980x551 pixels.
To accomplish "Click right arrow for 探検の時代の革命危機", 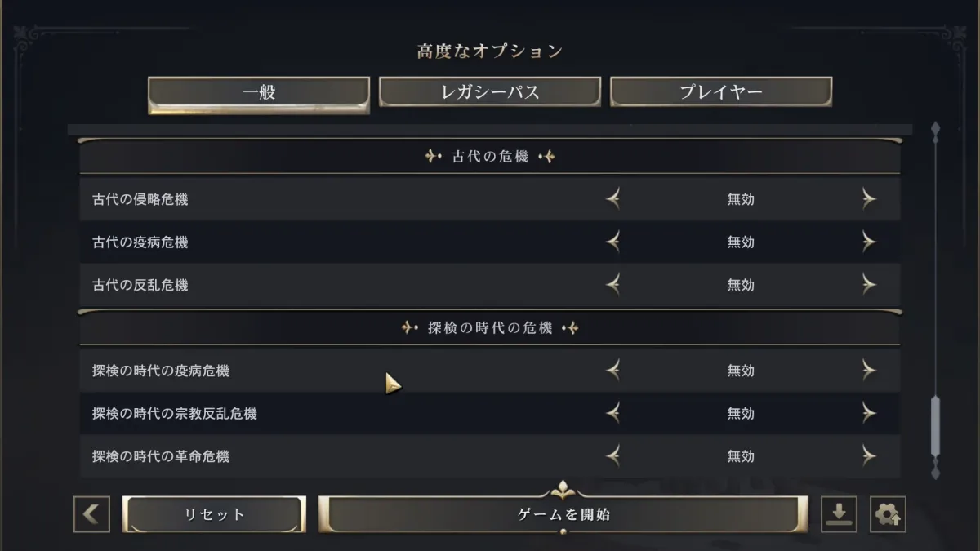I will [868, 456].
